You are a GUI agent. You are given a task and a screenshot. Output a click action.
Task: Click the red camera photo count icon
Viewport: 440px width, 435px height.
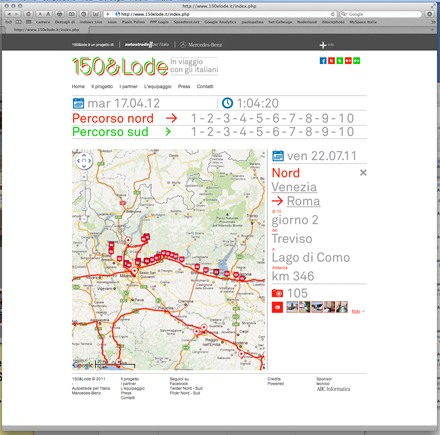point(277,293)
